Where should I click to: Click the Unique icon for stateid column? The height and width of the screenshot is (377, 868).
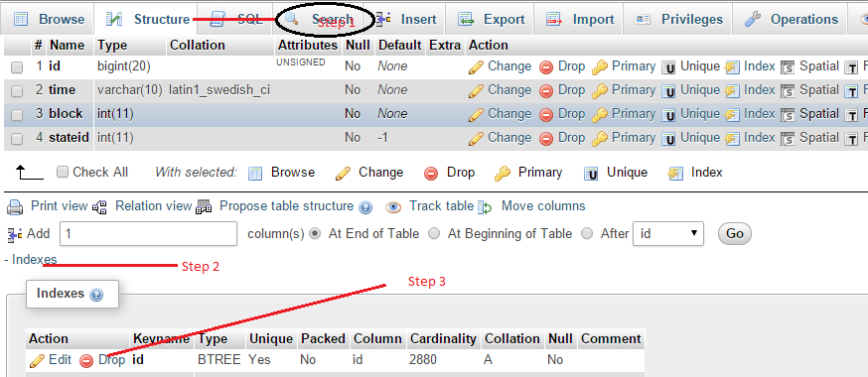click(x=668, y=139)
